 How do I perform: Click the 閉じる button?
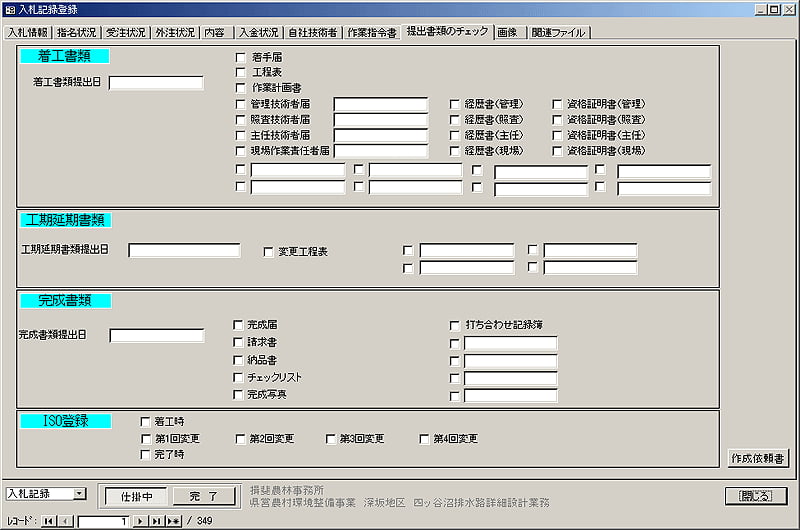point(755,496)
